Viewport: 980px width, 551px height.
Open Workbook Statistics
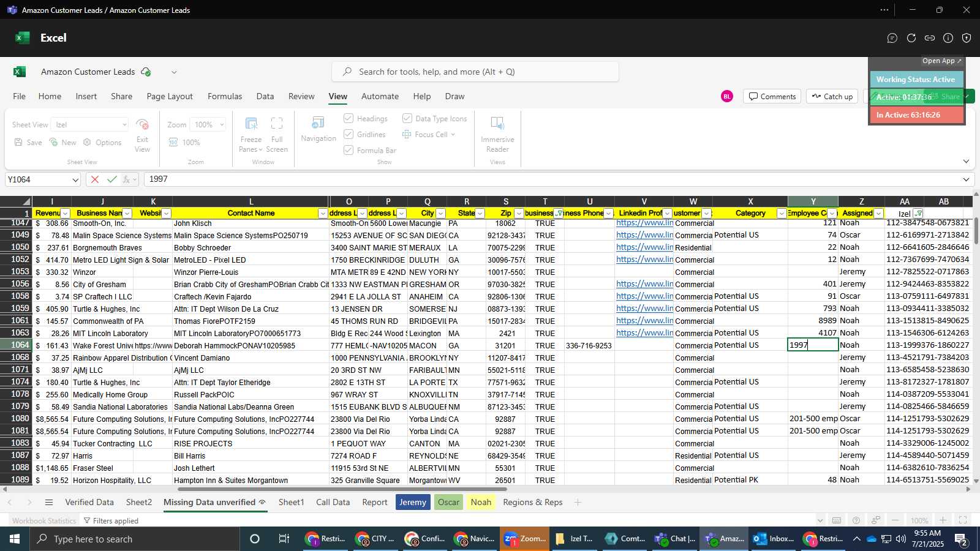pos(44,520)
